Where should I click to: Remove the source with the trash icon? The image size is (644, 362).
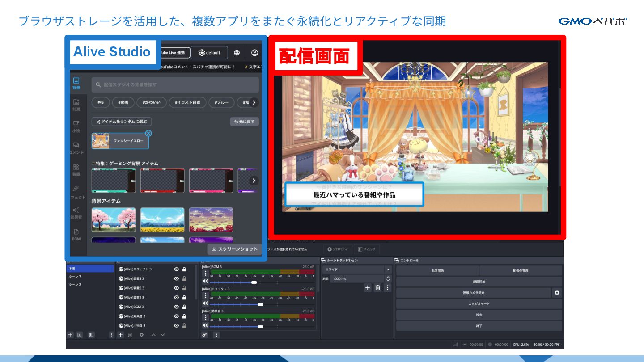130,335
